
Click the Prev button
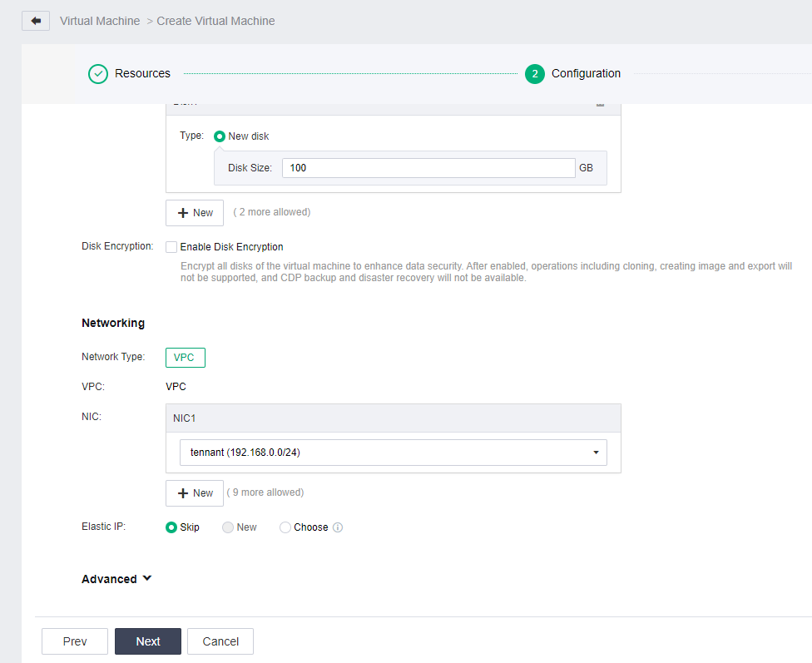[x=75, y=641]
